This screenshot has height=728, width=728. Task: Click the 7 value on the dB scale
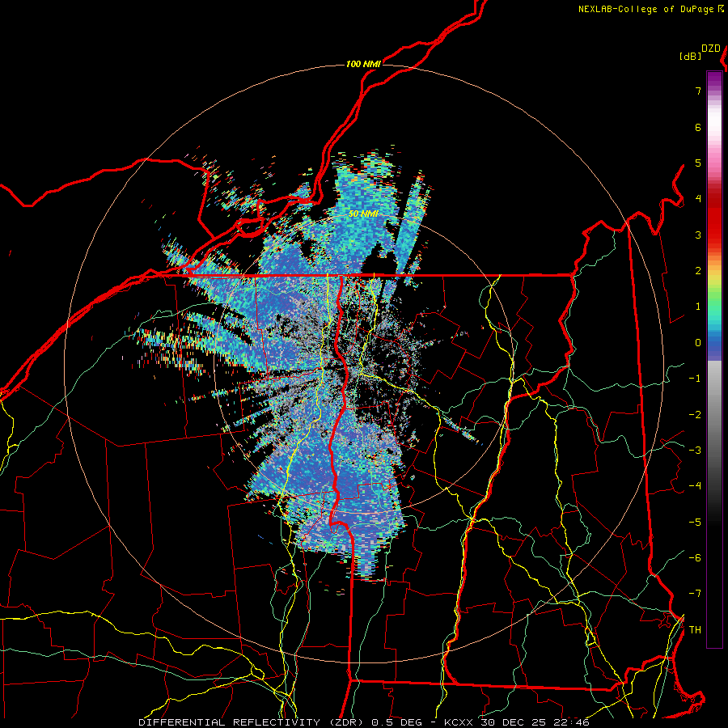tap(698, 91)
